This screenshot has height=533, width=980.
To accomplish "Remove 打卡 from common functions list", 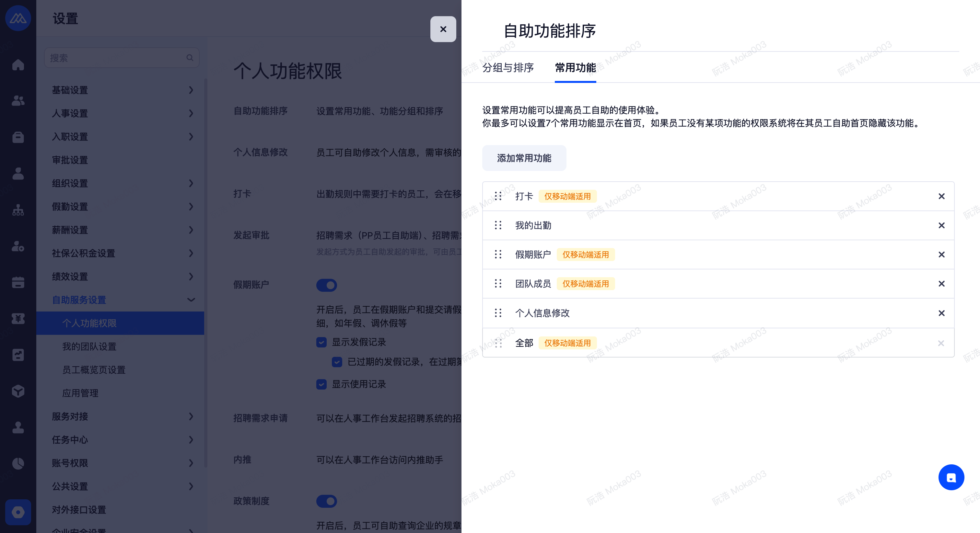I will 941,196.
